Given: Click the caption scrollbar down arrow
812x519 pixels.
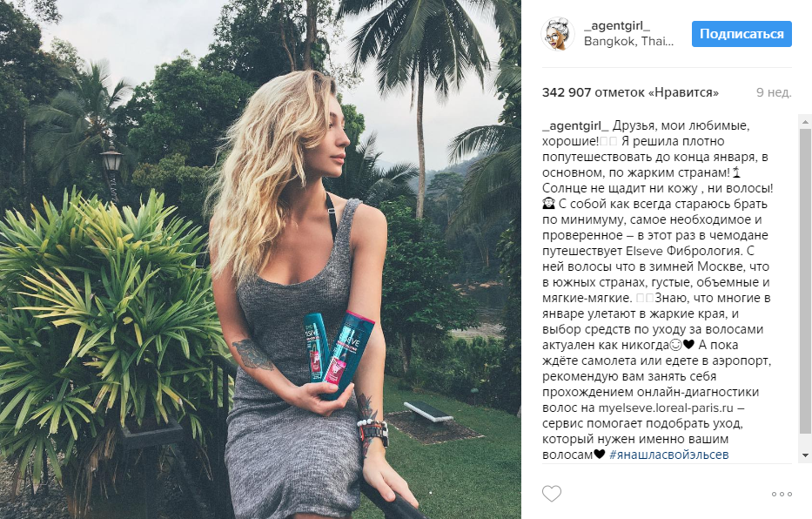Looking at the screenshot, I should (x=805, y=455).
